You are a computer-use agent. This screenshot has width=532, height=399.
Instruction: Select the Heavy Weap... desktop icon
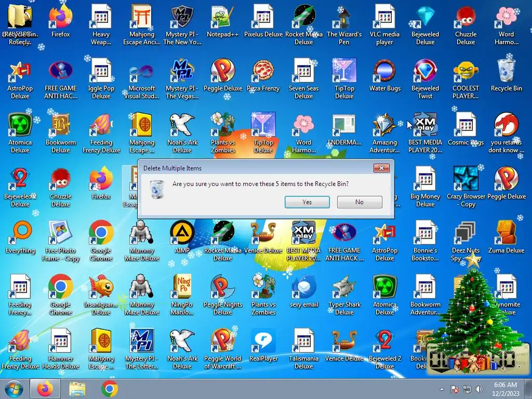tap(101, 24)
